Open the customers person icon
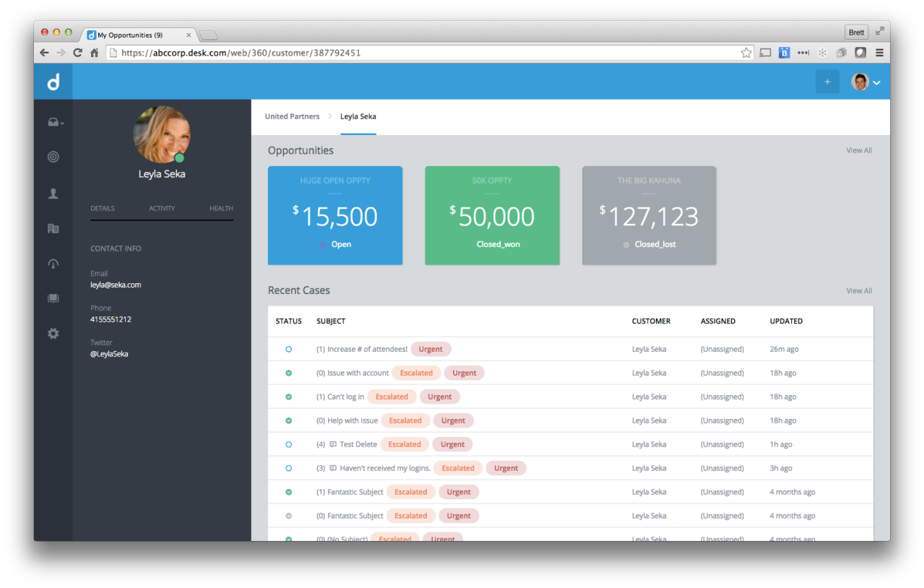 pyautogui.click(x=53, y=193)
